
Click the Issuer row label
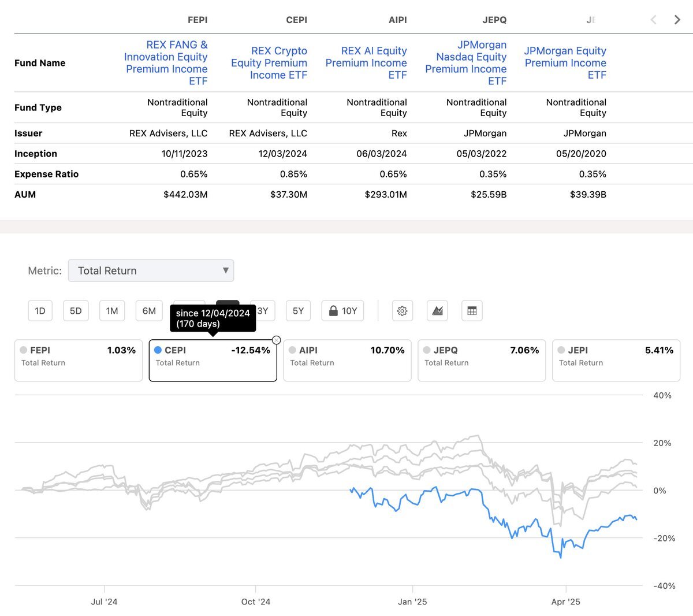tap(28, 133)
